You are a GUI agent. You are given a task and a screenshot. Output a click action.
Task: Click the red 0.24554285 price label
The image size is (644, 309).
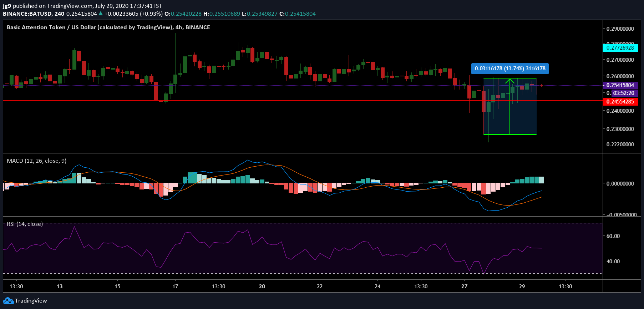point(620,102)
